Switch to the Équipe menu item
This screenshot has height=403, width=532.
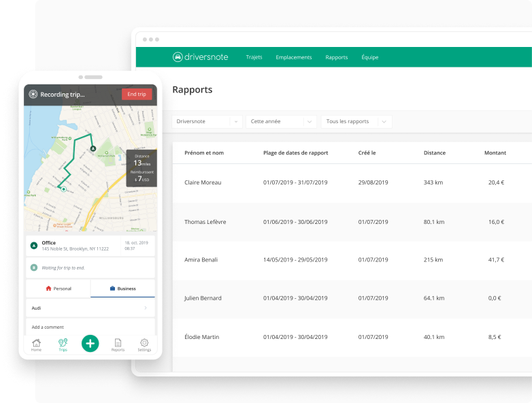tap(370, 57)
